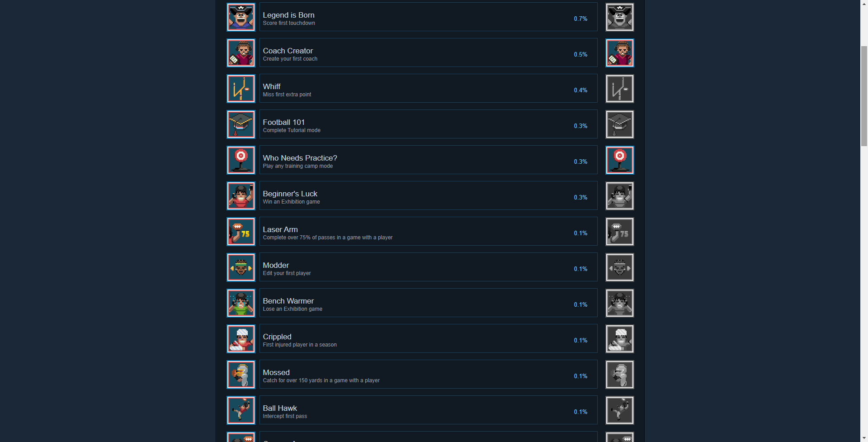Screen dimensions: 868x442
Task: Click the Who Needs Practice target icon left
Action: click(241, 160)
